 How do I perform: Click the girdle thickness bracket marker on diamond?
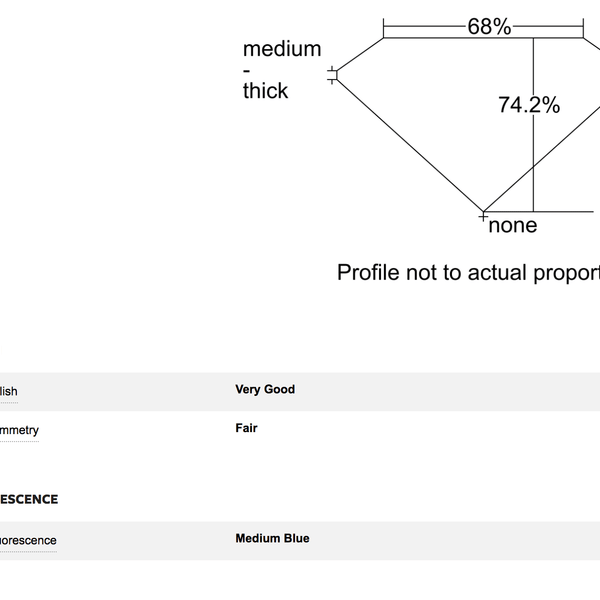[x=332, y=75]
